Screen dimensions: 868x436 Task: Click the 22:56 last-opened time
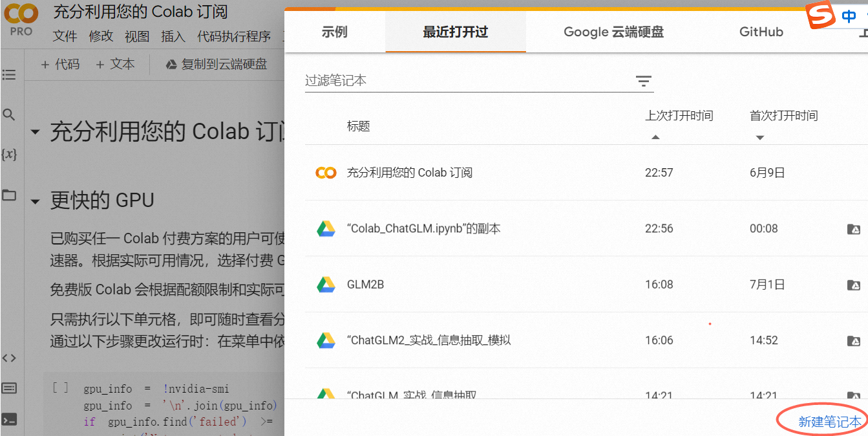[659, 228]
